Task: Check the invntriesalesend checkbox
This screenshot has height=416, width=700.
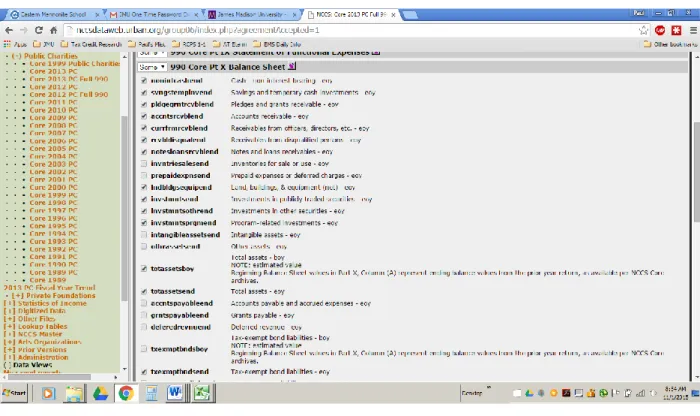Action: 144,163
